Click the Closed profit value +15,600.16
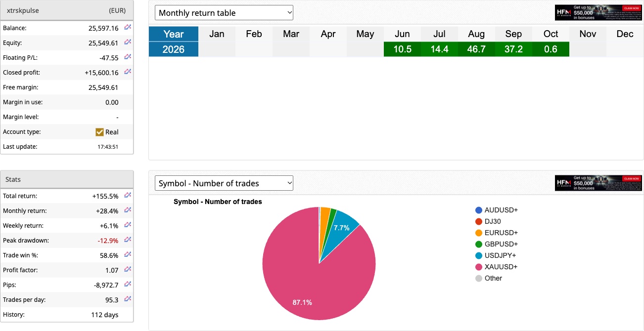Viewport: 644px width, 331px height. pos(101,73)
